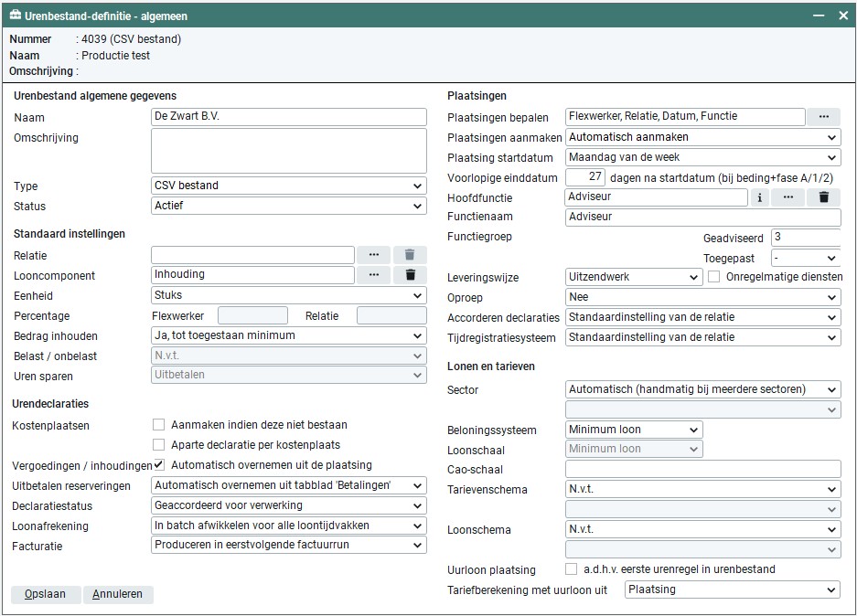Image resolution: width=857 pixels, height=616 pixels.
Task: Expand Uitbetalen reserveringen dropdown
Action: tap(289, 485)
